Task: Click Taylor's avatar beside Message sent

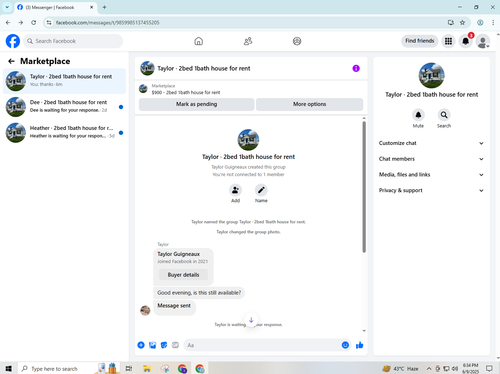Action: pos(145,310)
